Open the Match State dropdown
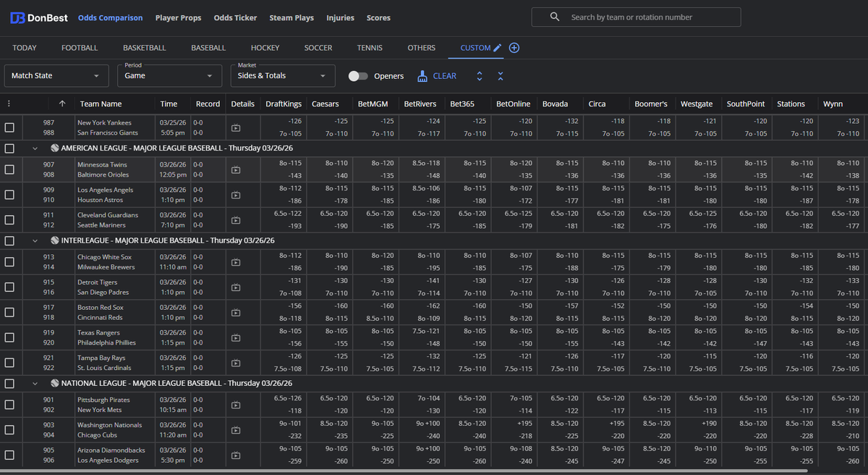Viewport: 868px width, 475px height. 56,76
